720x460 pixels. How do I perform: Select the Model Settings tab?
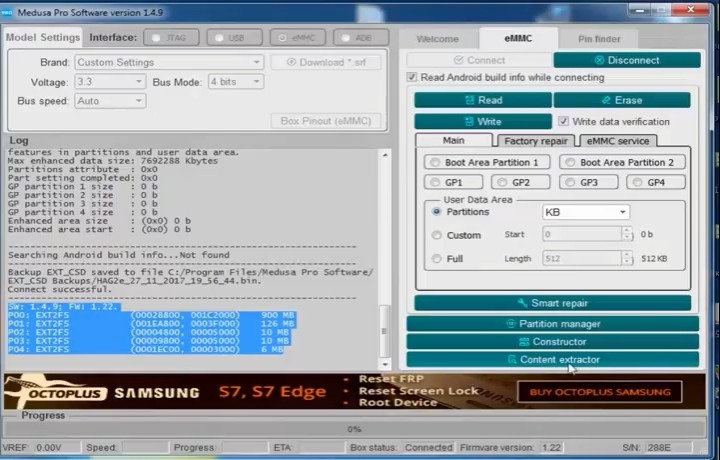[x=43, y=38]
